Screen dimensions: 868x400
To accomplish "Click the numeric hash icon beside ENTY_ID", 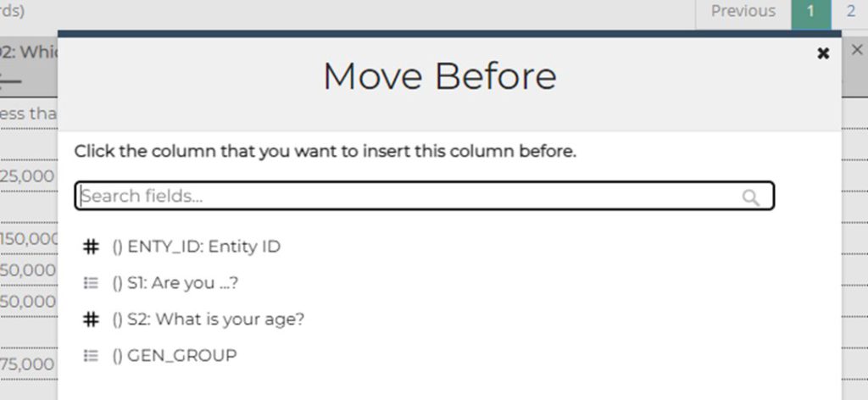I will point(91,247).
